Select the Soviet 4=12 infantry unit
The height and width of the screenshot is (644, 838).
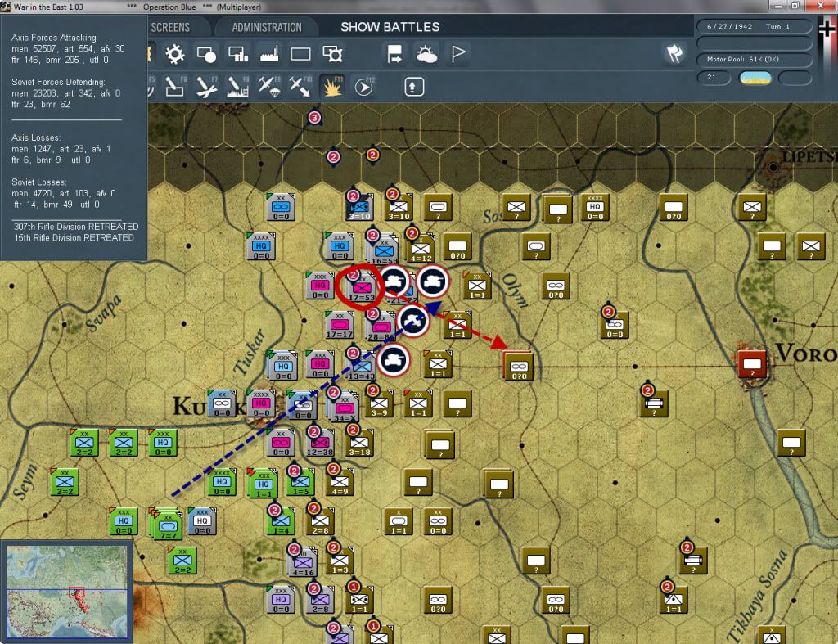(421, 248)
